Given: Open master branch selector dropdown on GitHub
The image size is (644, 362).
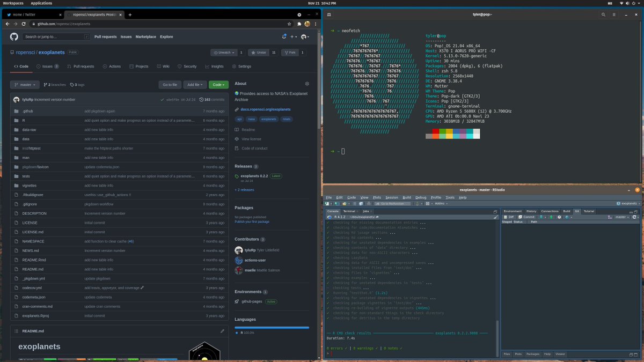Looking at the screenshot, I should 25,85.
